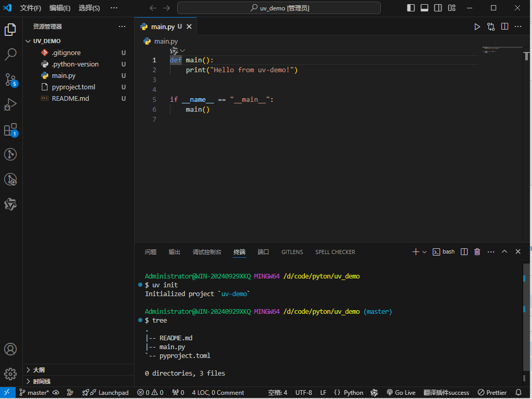This screenshot has width=532, height=399.
Task: Maximize the panel size with chevron
Action: click(504, 251)
